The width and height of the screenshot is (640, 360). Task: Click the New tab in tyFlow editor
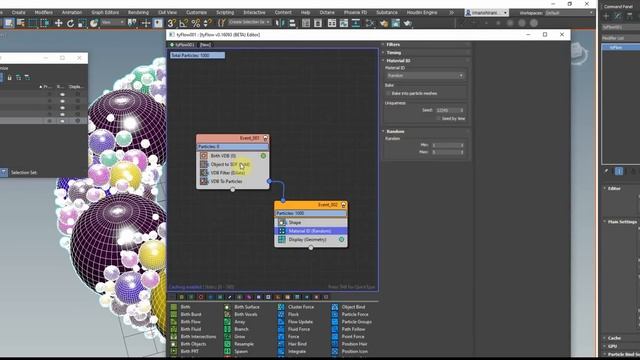205,45
